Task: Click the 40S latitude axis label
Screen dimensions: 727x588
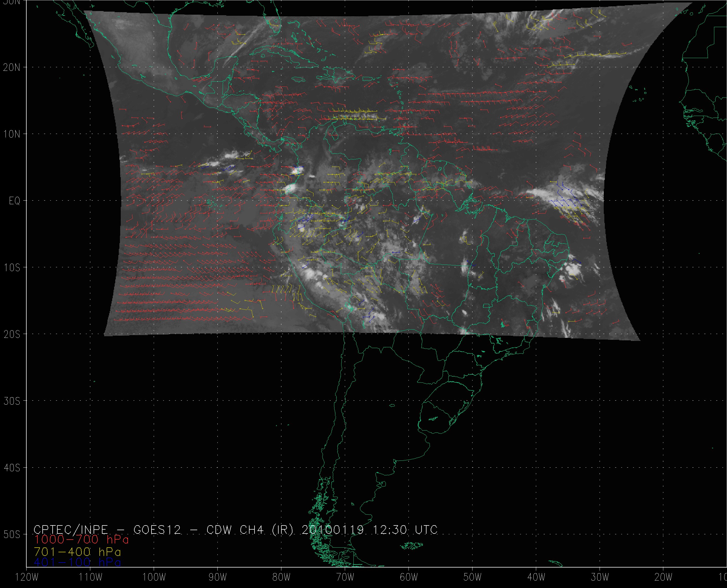Action: click(12, 468)
